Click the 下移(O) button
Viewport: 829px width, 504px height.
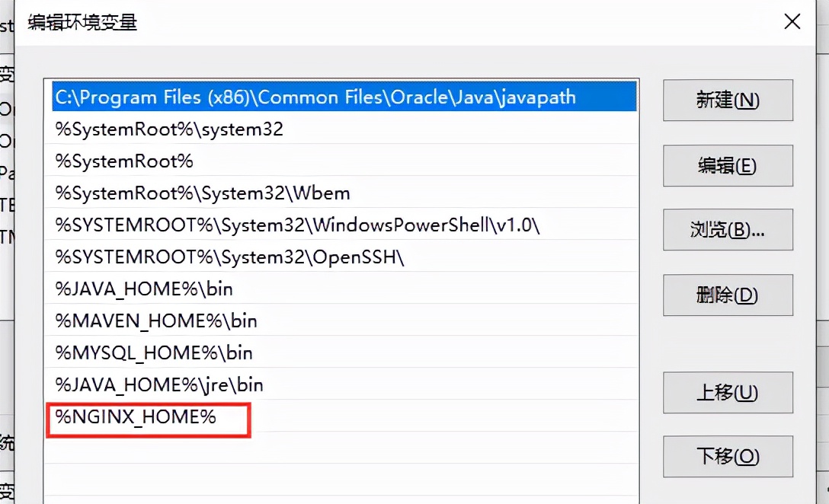tap(727, 457)
